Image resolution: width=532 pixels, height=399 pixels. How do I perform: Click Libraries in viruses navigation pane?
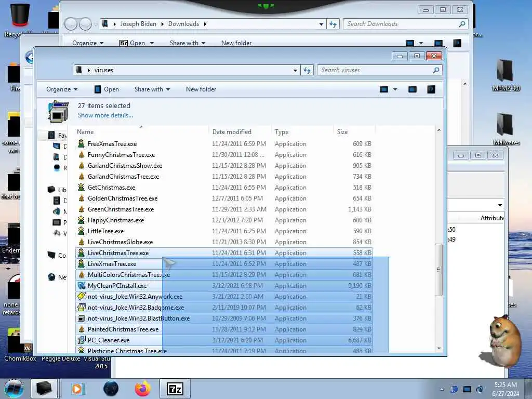(57, 190)
